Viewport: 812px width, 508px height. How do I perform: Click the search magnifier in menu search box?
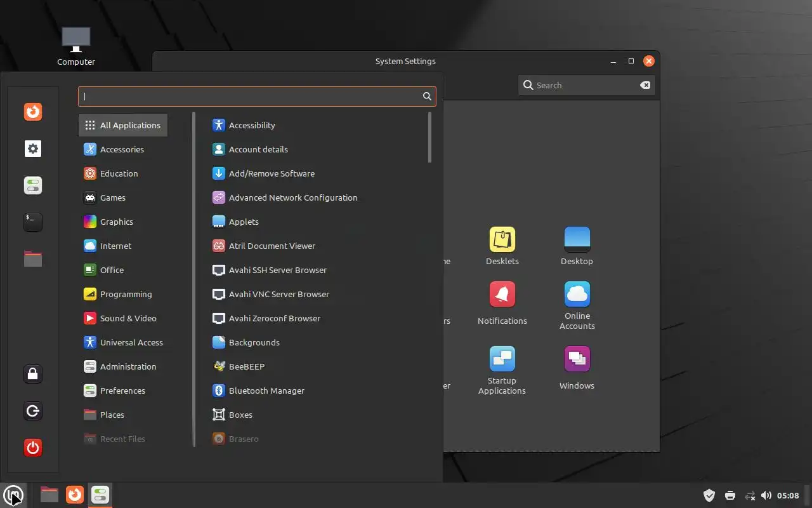(x=427, y=97)
